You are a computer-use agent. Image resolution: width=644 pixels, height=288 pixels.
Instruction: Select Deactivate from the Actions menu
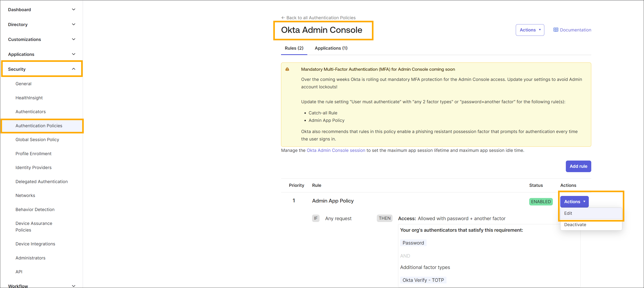pos(575,224)
